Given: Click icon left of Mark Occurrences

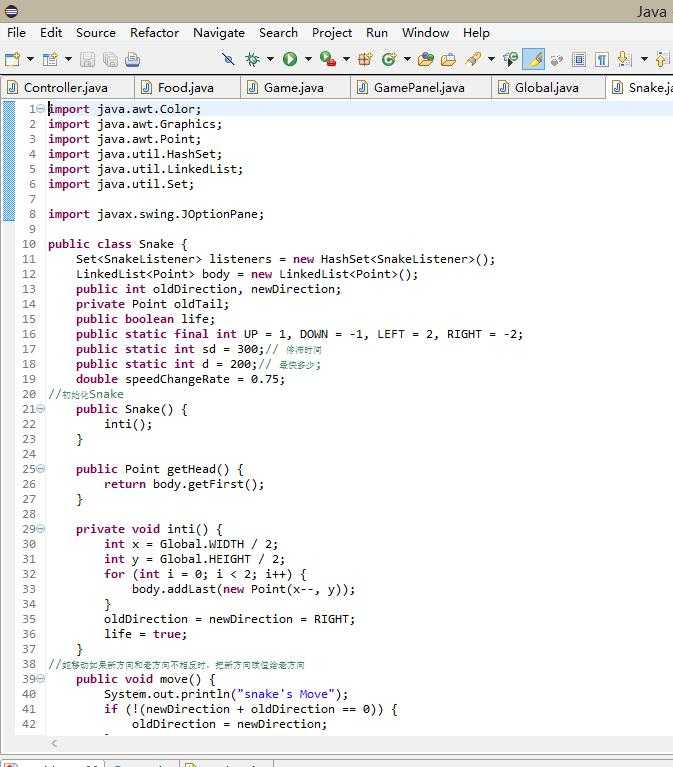Looking at the screenshot, I should [510, 59].
